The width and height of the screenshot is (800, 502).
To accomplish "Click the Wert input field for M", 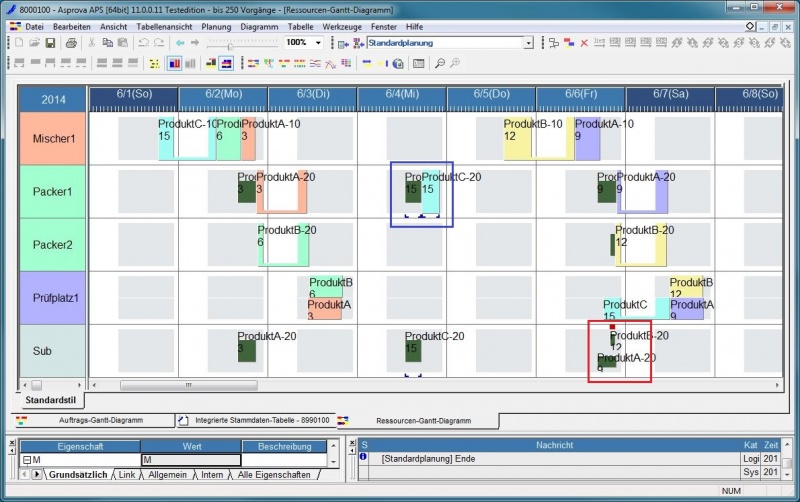I will 190,460.
